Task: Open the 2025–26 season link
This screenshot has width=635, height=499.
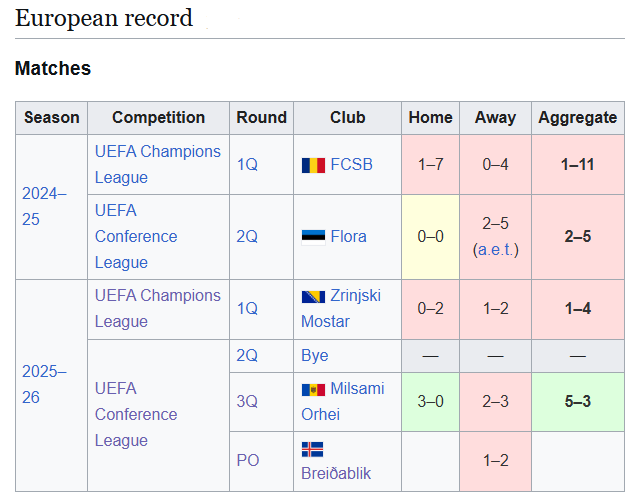Action: point(44,384)
